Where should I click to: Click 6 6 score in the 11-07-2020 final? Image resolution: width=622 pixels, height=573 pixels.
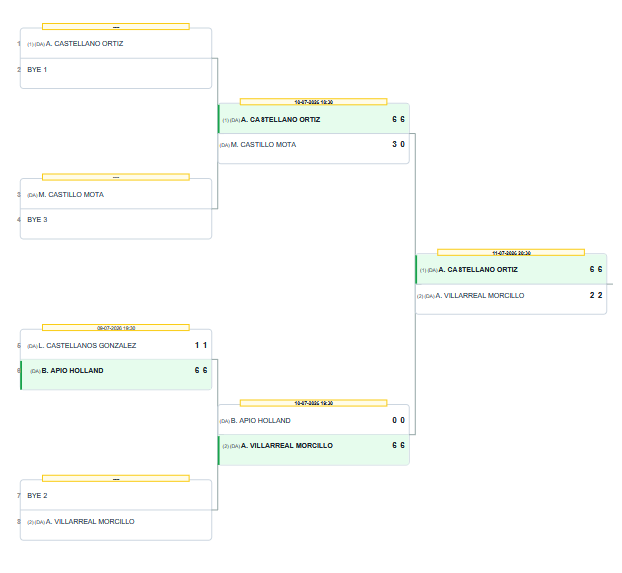[x=596, y=269]
